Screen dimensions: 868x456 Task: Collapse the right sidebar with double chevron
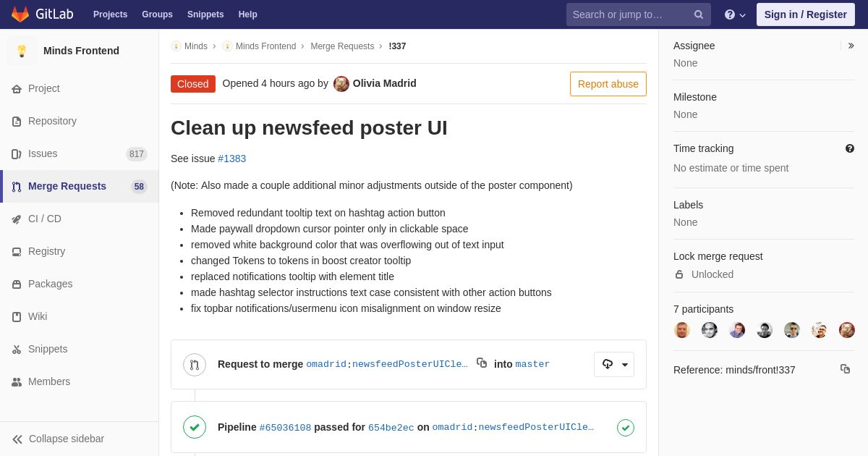tap(851, 46)
